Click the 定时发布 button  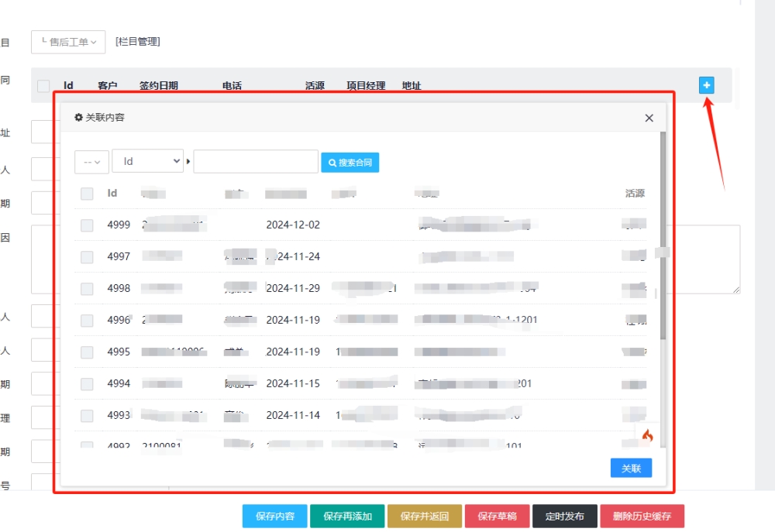tap(565, 517)
